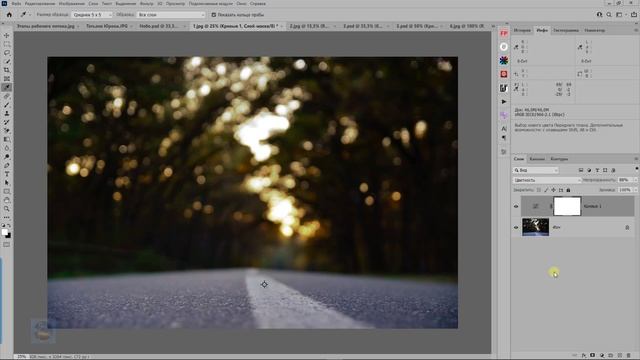Select the Hand tool
This screenshot has width=640, height=360.
point(7,200)
